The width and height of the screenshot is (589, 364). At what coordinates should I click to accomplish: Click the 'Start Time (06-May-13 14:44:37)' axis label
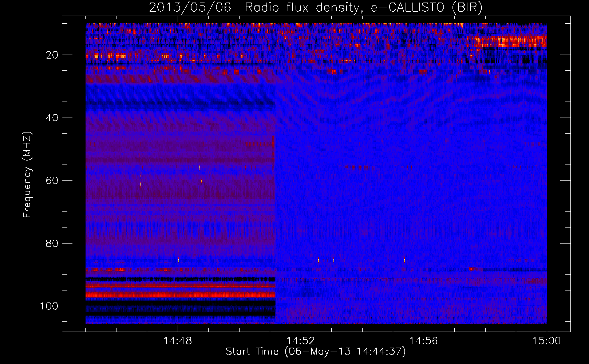point(315,352)
